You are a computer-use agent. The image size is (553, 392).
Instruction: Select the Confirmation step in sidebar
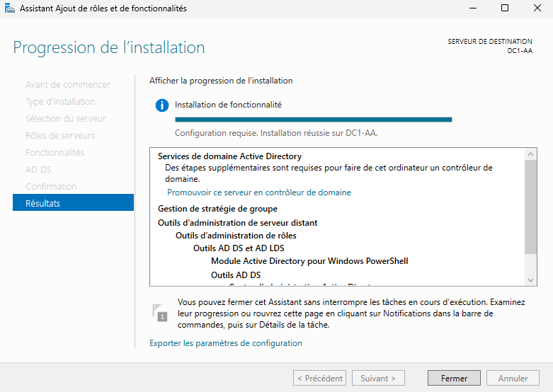pos(51,187)
